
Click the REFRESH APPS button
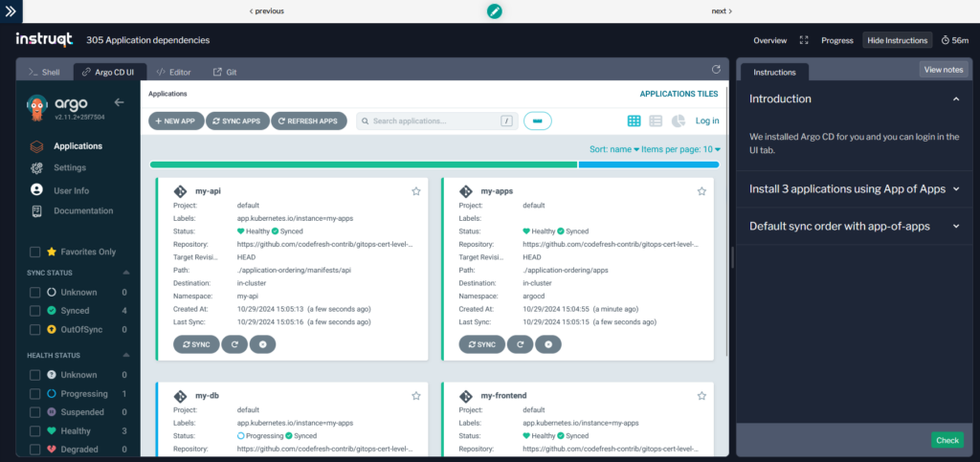pos(309,121)
